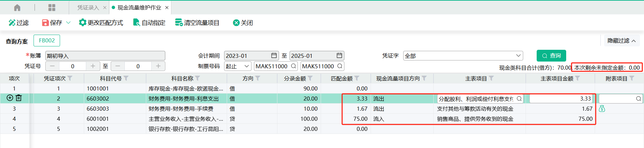This screenshot has height=148, width=644.
Task: Click 自动指定 auto-assign icon
Action: point(137,23)
